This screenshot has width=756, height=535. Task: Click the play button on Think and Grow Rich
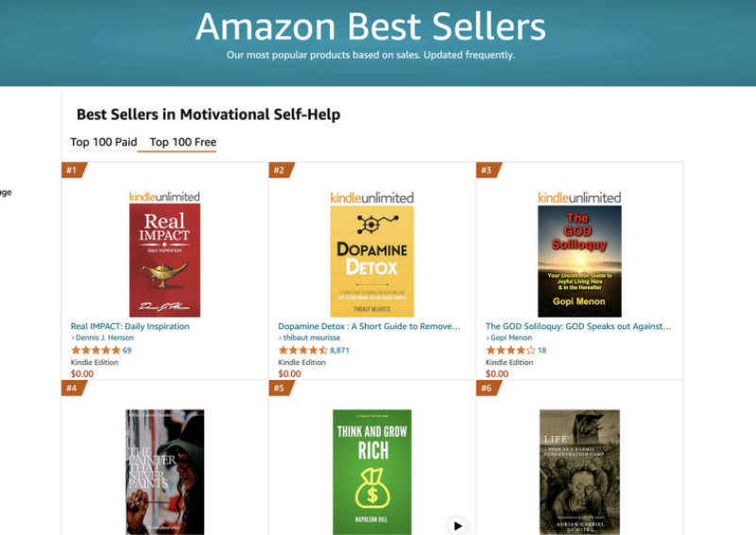[x=457, y=526]
